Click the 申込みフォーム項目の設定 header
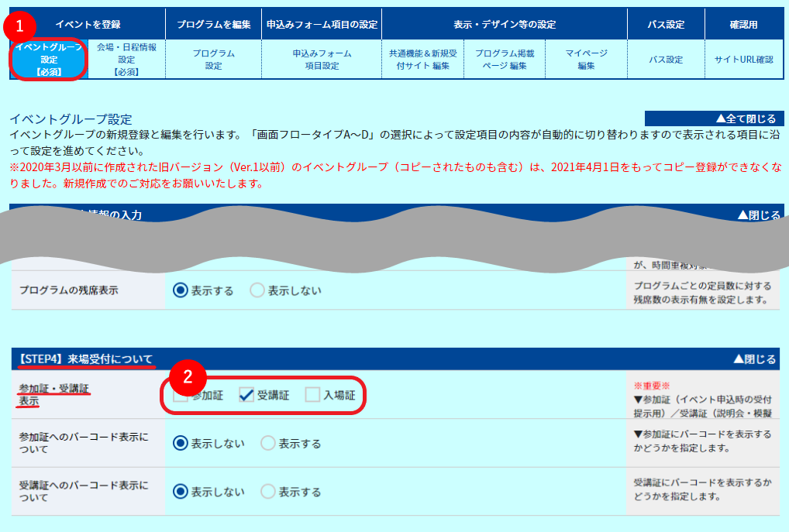Screen dimensions: 789x532 tap(322, 24)
